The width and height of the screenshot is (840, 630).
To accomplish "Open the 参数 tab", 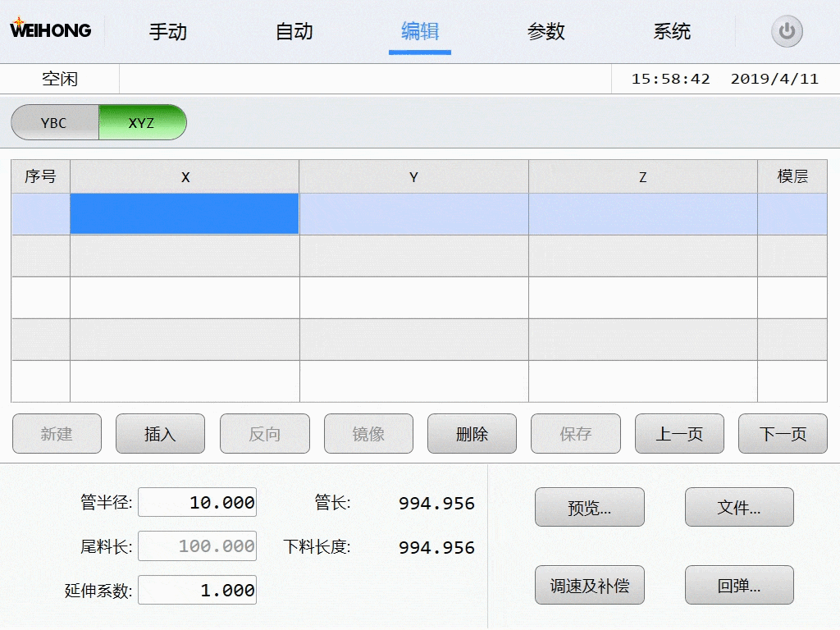I will (x=546, y=32).
